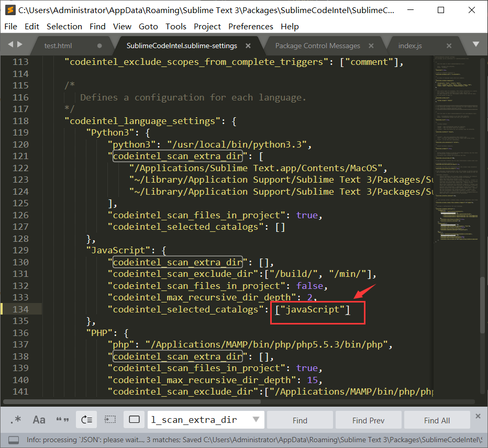Screen dimensions: 488x448
Task: Click codeintel_scan_exclude_dir on line 131
Action: click(183, 274)
